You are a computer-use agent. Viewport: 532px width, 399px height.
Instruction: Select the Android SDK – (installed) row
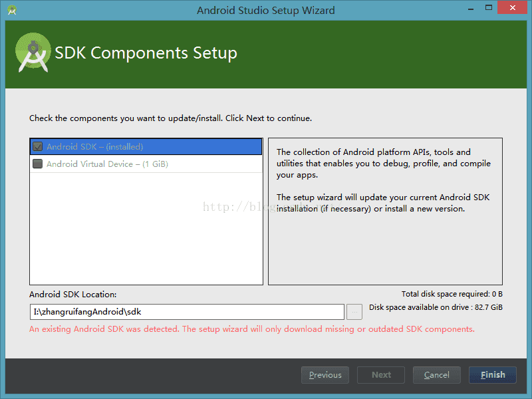click(x=146, y=146)
